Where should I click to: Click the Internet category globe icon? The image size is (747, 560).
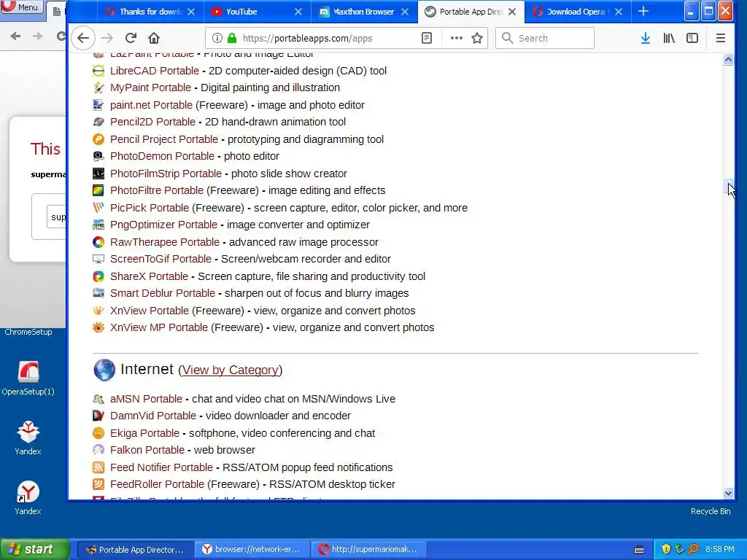tap(104, 370)
